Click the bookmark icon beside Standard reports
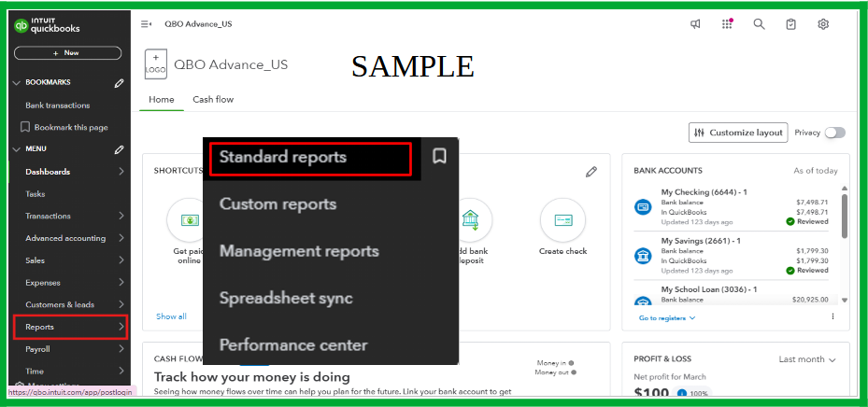This screenshot has width=868, height=407. coord(439,157)
